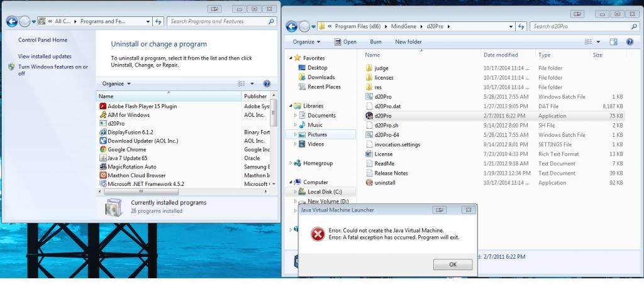Image resolution: width=644 pixels, height=294 pixels.
Task: Click the d20Pro-64 batch file icon
Action: [x=369, y=135]
